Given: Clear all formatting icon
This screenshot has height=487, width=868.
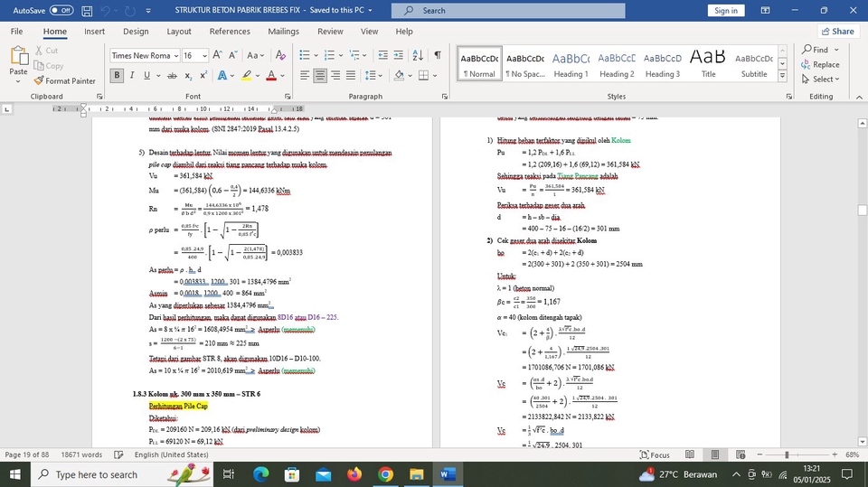Looking at the screenshot, I should [280, 55].
